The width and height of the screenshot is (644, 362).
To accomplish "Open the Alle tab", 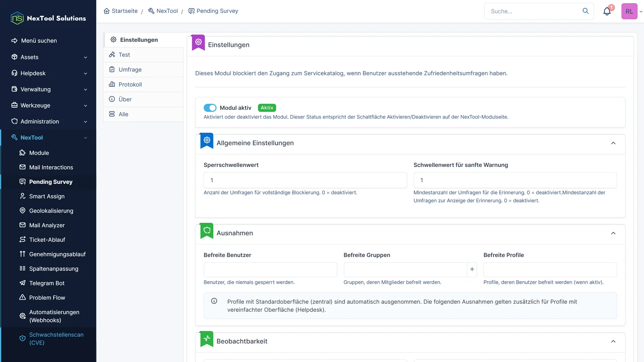I will [x=143, y=114].
